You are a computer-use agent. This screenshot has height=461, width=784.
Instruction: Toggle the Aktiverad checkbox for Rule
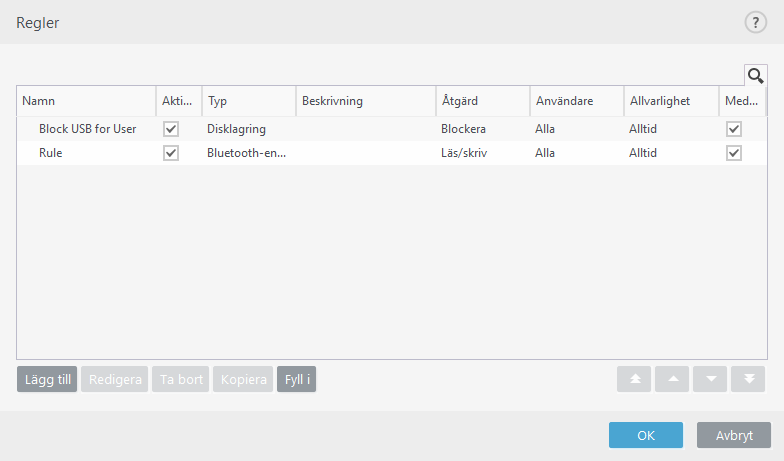pyautogui.click(x=171, y=153)
